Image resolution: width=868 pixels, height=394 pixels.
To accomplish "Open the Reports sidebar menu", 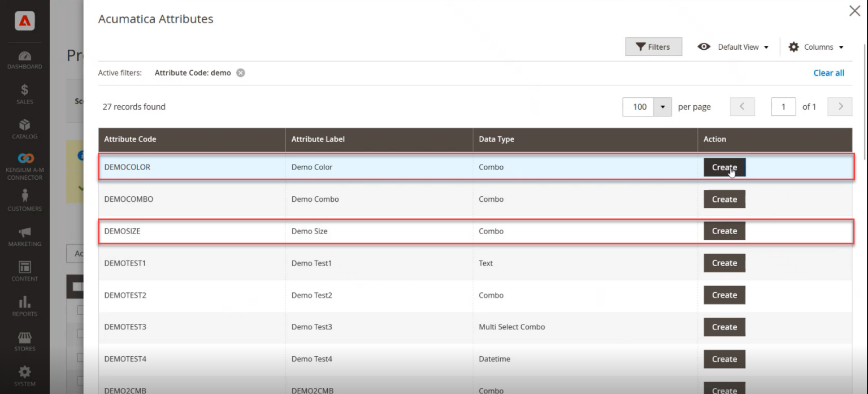I will click(x=25, y=306).
